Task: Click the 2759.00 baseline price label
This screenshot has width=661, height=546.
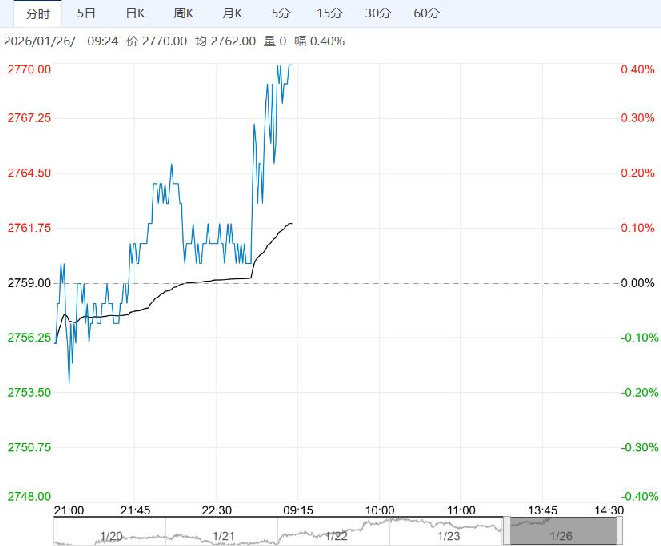Action: point(29,283)
